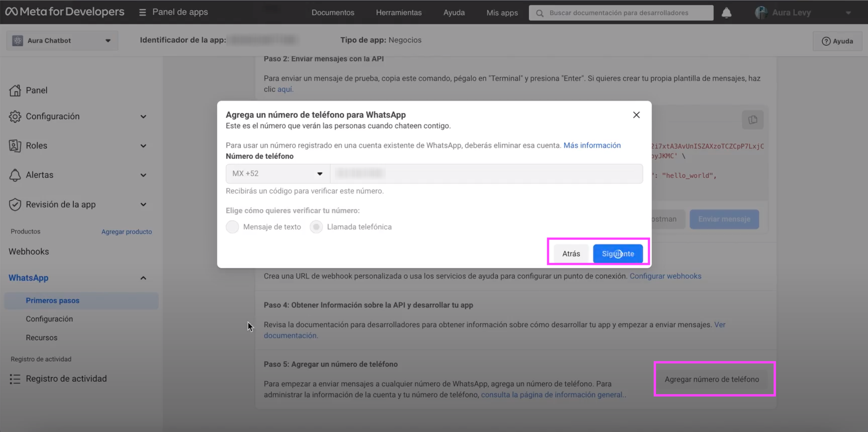Close the phone number dialog
The height and width of the screenshot is (432, 868).
click(636, 115)
